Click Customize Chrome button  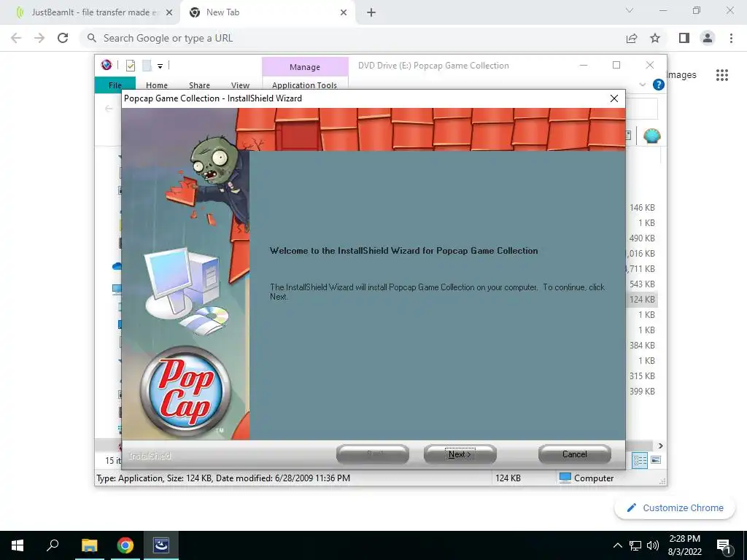tap(675, 508)
